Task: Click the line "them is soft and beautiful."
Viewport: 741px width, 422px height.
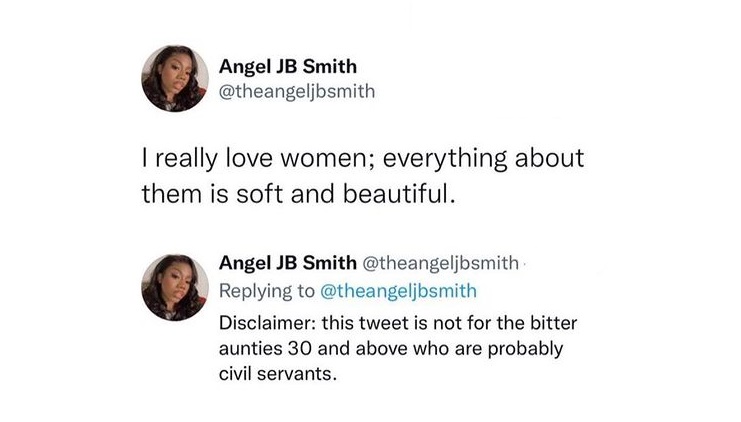Action: pyautogui.click(x=298, y=194)
